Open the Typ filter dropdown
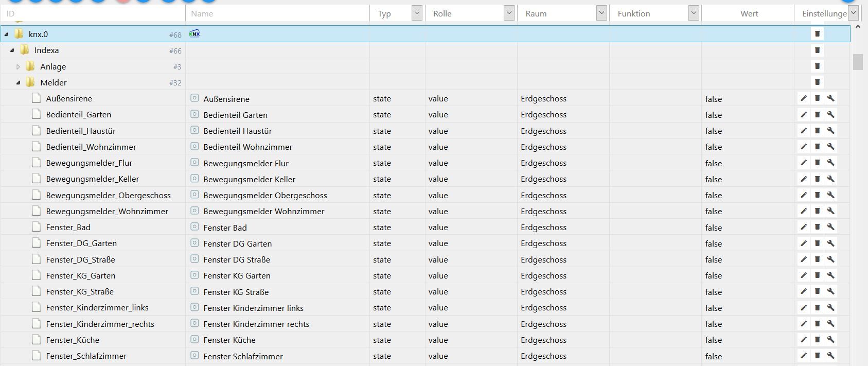Image resolution: width=868 pixels, height=366 pixels. [417, 13]
